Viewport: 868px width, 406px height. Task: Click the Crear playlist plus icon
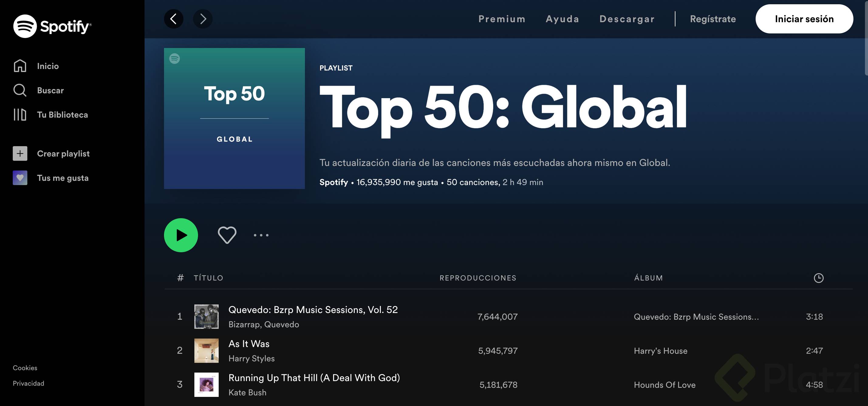20,153
